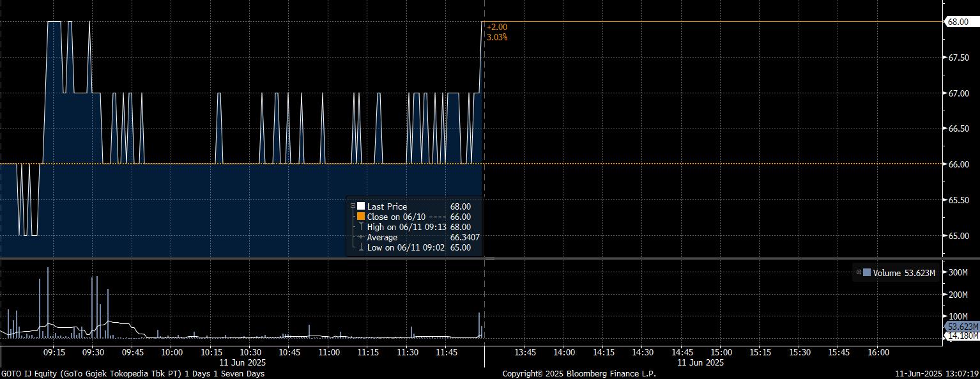Screen dimensions: 980x379
Task: Click the 14.180M volume average axis tag
Action: [x=960, y=336]
